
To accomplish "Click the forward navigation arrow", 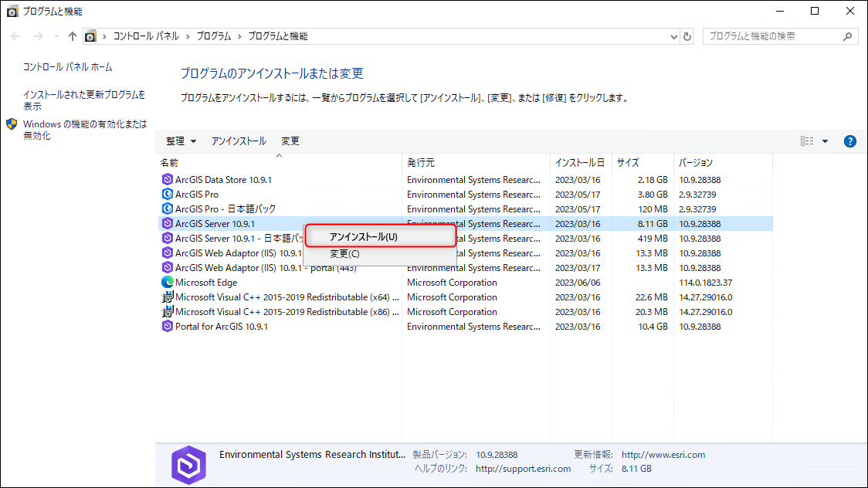I will click(38, 36).
